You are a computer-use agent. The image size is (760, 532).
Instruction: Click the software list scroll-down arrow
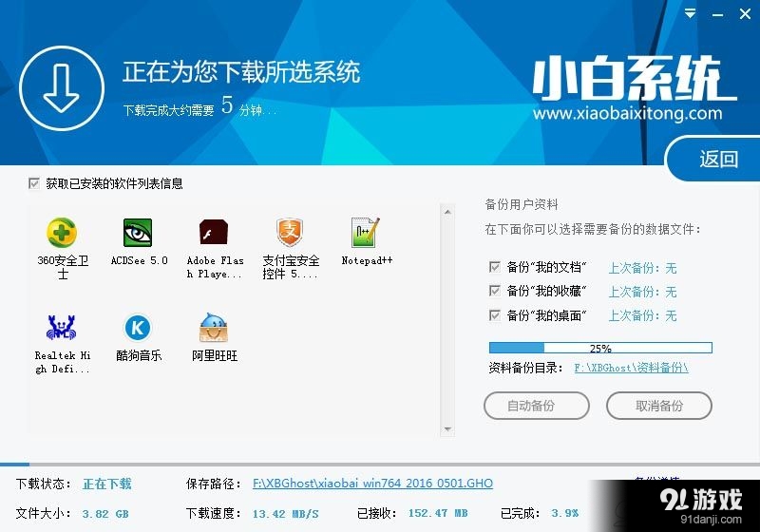point(448,429)
